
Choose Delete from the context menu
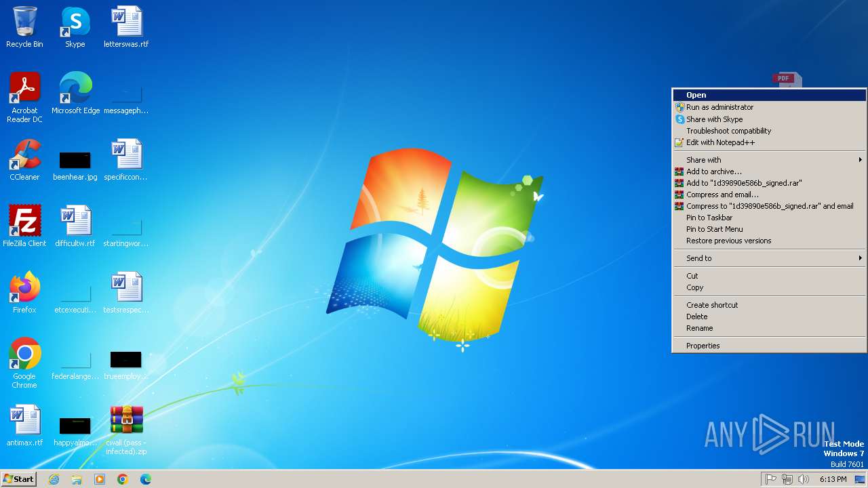click(769, 317)
